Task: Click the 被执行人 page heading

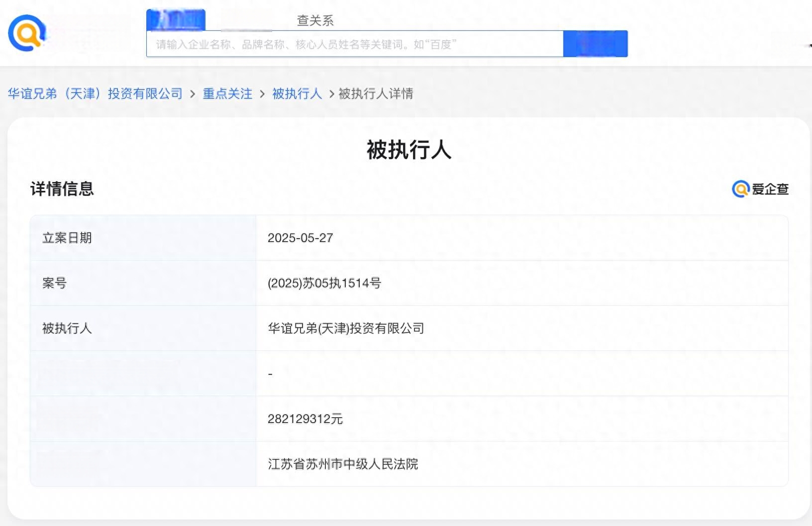Action: [x=409, y=149]
